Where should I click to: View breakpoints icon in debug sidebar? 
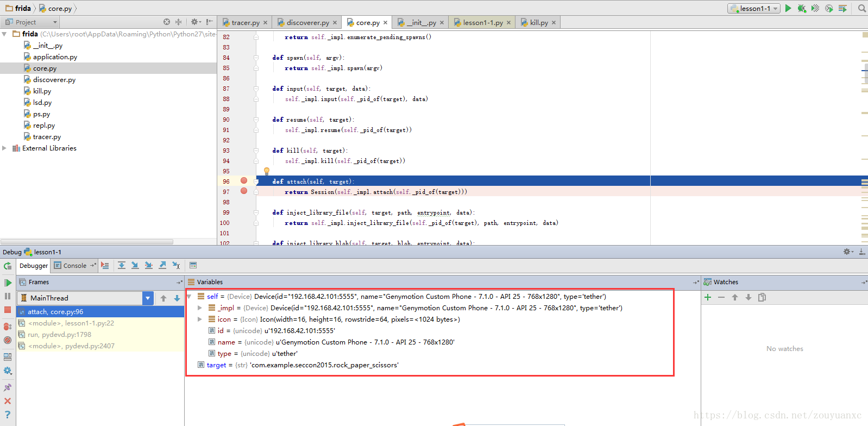point(8,327)
